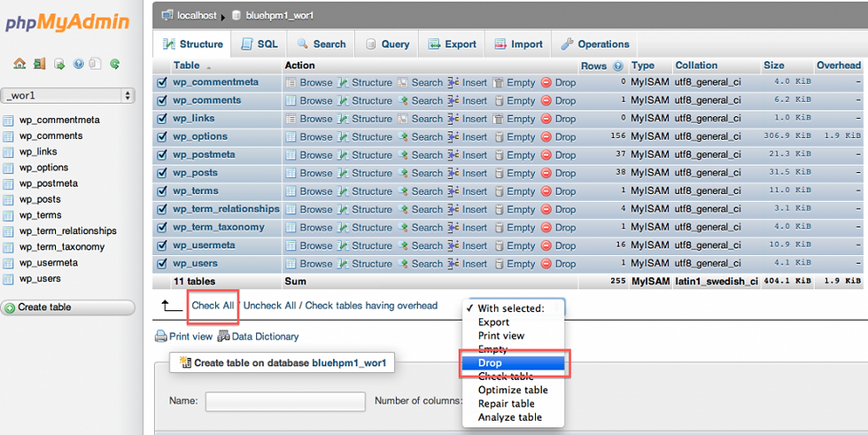Click the table icon beside wp_commentmeta in sidebar
Screen dimensions: 868x435
(8, 120)
